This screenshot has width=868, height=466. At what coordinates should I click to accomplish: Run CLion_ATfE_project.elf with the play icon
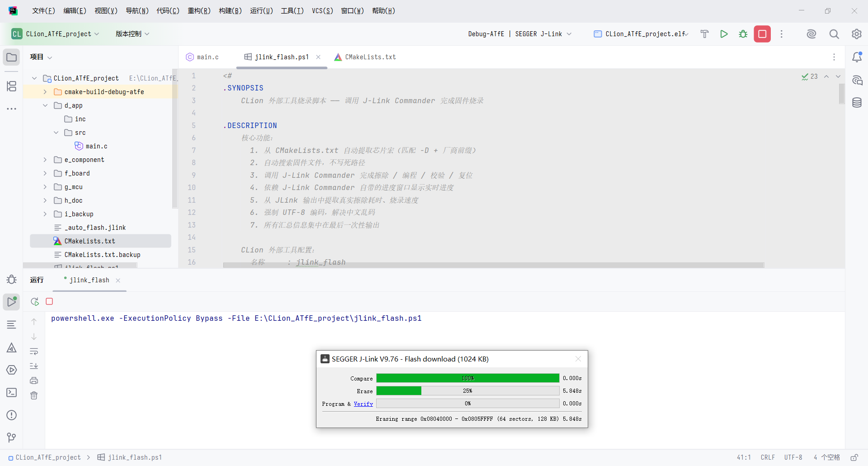tap(724, 34)
